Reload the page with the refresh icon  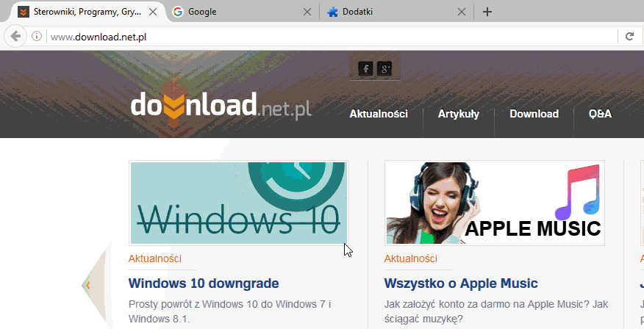(629, 37)
